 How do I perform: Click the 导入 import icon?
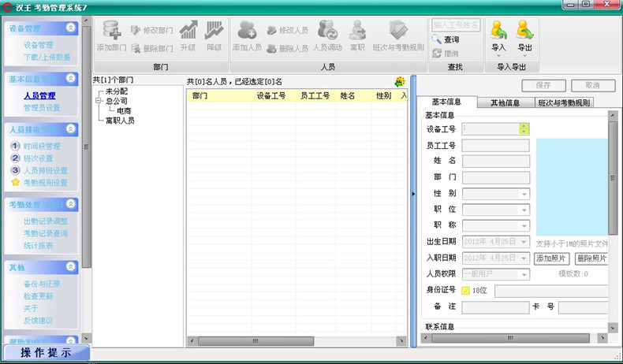click(x=498, y=30)
